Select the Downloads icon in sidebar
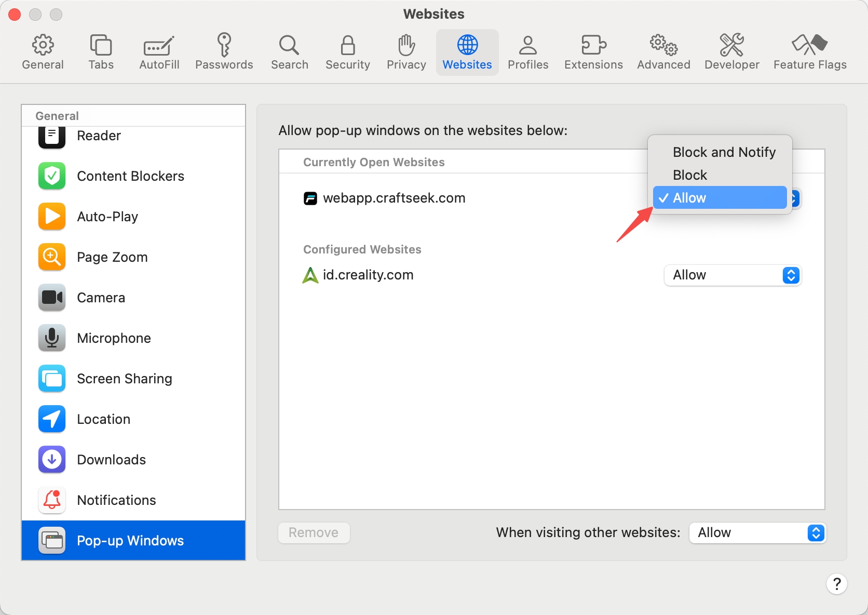Image resolution: width=868 pixels, height=615 pixels. click(52, 460)
